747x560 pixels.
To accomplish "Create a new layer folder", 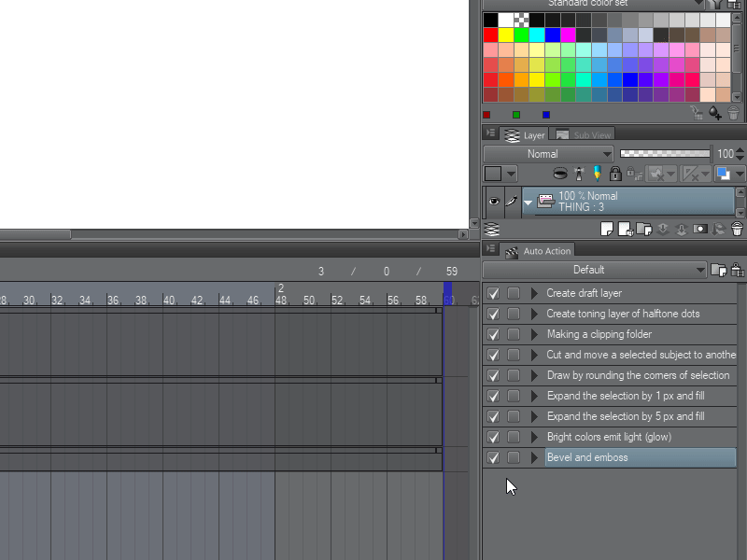I will pos(641,229).
